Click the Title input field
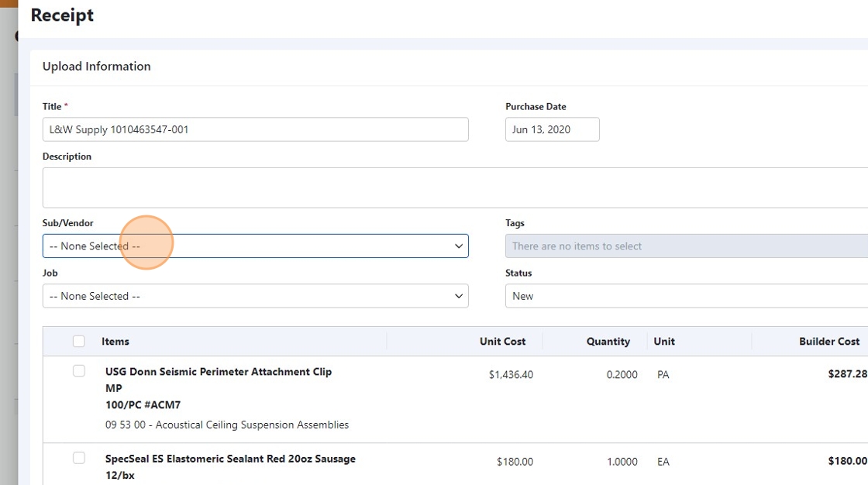The height and width of the screenshot is (485, 868). (255, 129)
